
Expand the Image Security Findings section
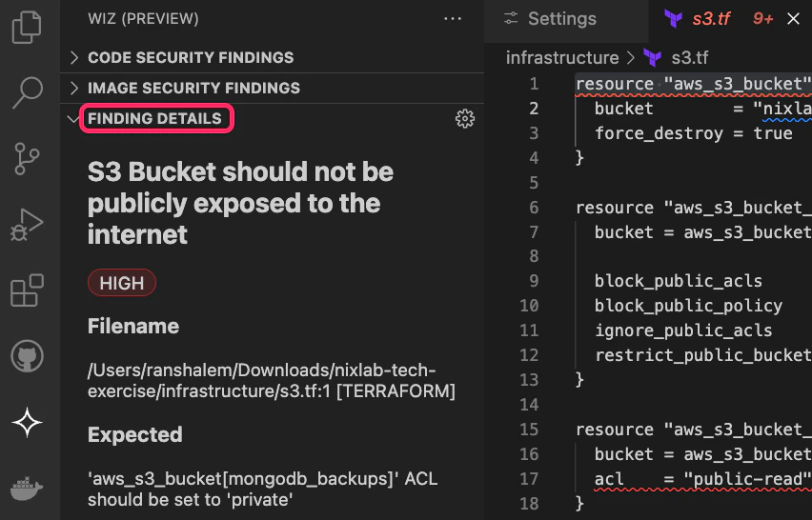coord(193,88)
